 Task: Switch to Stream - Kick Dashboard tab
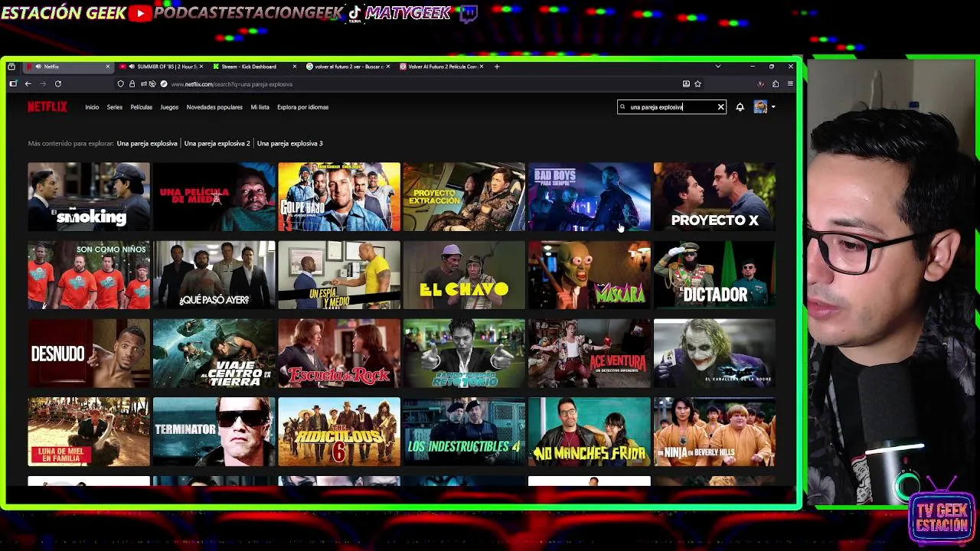pyautogui.click(x=255, y=67)
